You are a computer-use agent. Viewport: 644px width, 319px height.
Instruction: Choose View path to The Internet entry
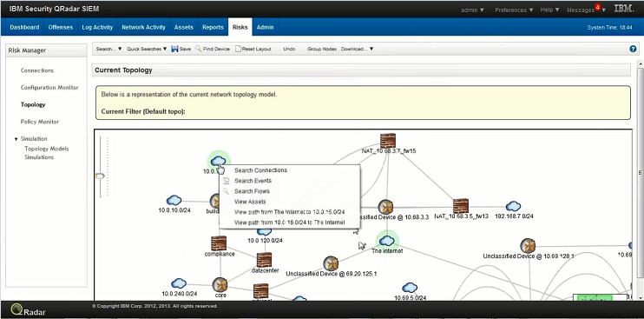[x=289, y=223]
